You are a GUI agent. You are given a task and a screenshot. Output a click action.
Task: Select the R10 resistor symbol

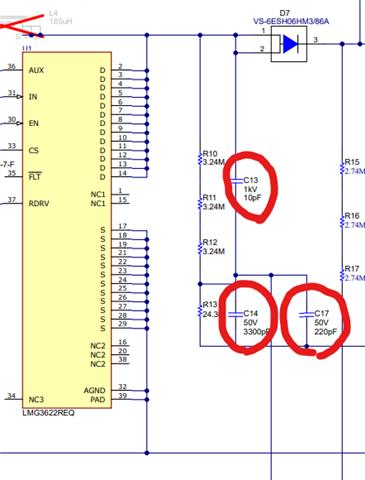tap(200, 158)
